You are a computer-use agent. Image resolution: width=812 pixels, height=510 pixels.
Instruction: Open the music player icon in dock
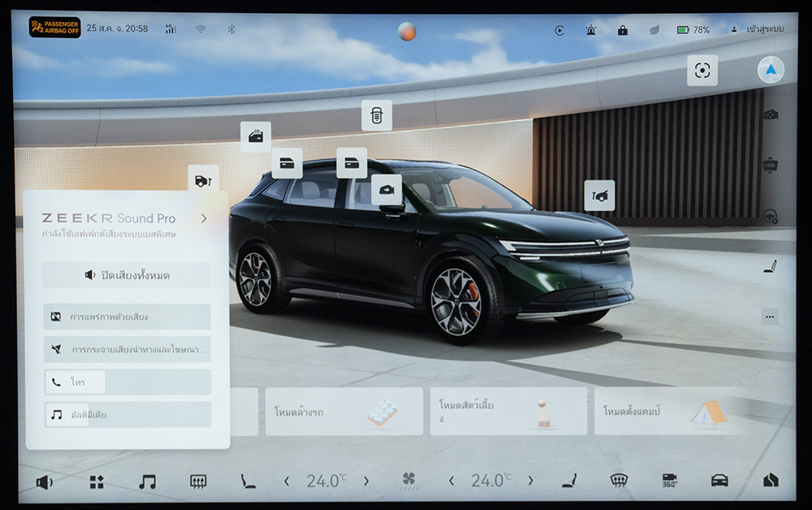tap(147, 482)
